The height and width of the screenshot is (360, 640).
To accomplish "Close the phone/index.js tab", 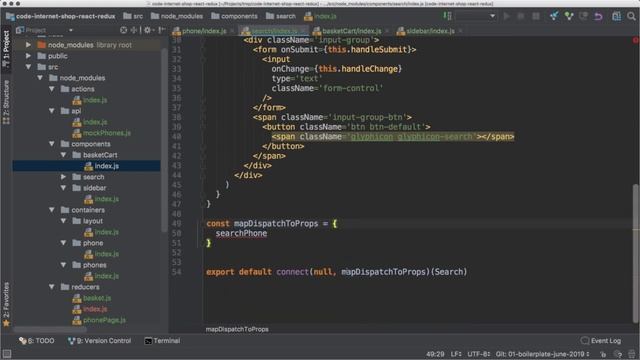I will tap(232, 31).
